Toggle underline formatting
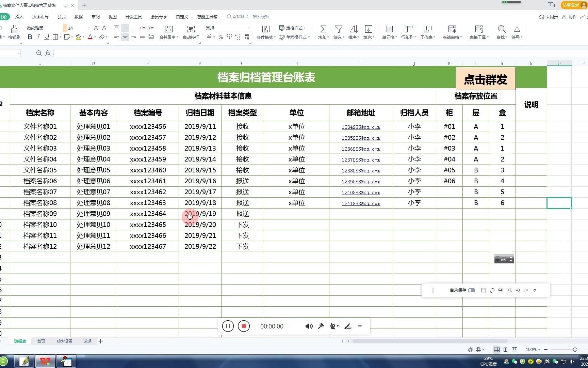The width and height of the screenshot is (588, 368). pos(47,37)
